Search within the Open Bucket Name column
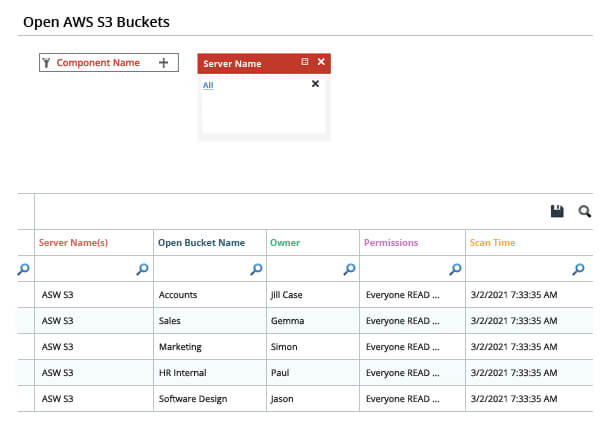612x430 pixels. pos(256,269)
